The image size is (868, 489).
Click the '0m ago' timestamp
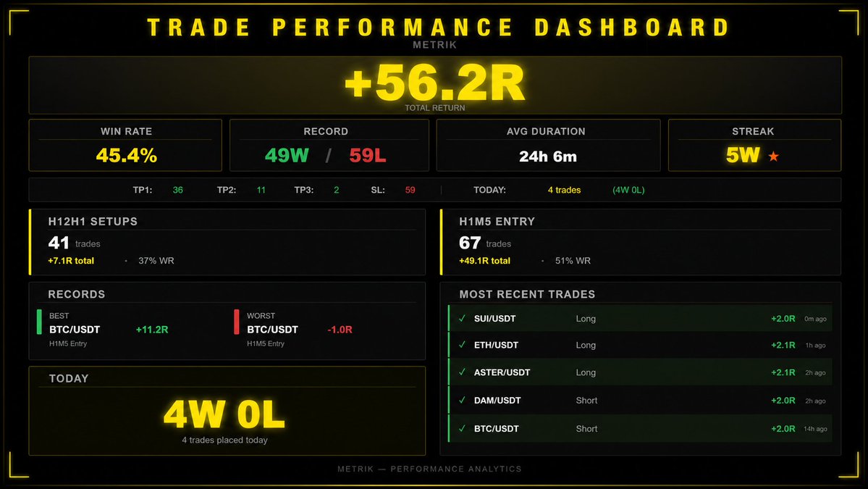point(815,319)
